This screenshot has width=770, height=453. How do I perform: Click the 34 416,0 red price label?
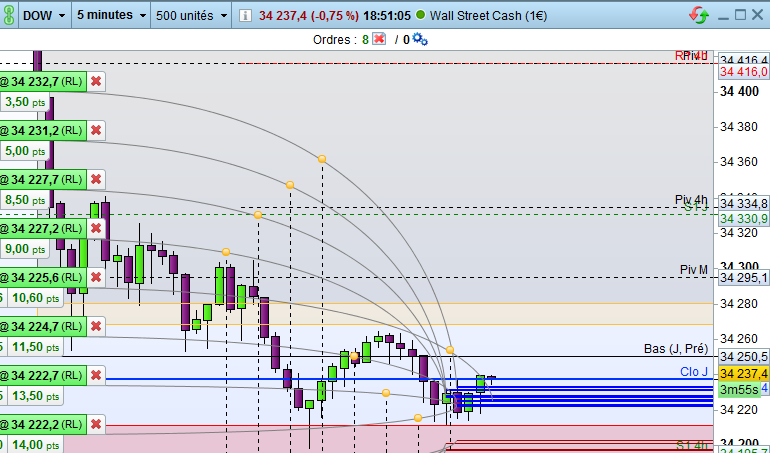click(743, 72)
